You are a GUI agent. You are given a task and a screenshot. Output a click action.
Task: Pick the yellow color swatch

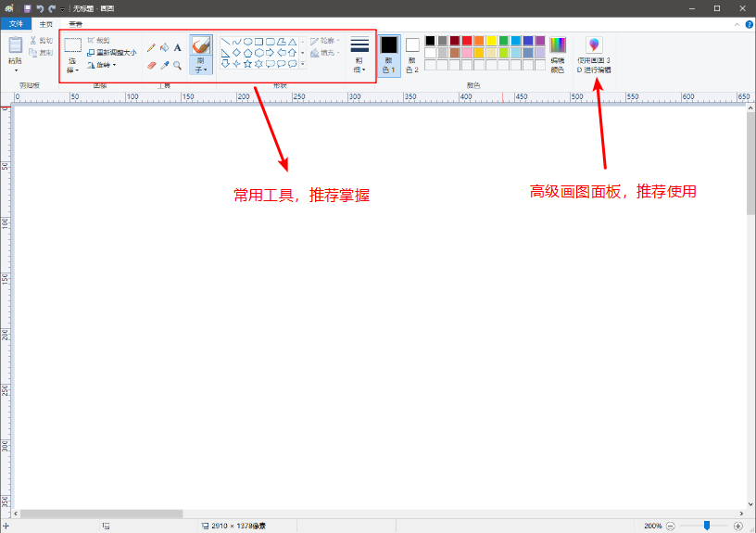coord(491,41)
